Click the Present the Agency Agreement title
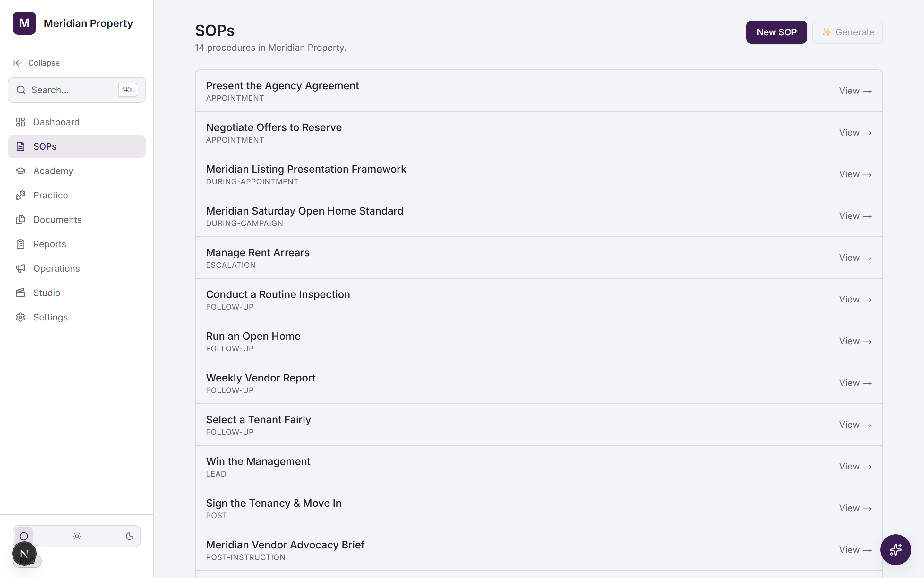 click(282, 86)
